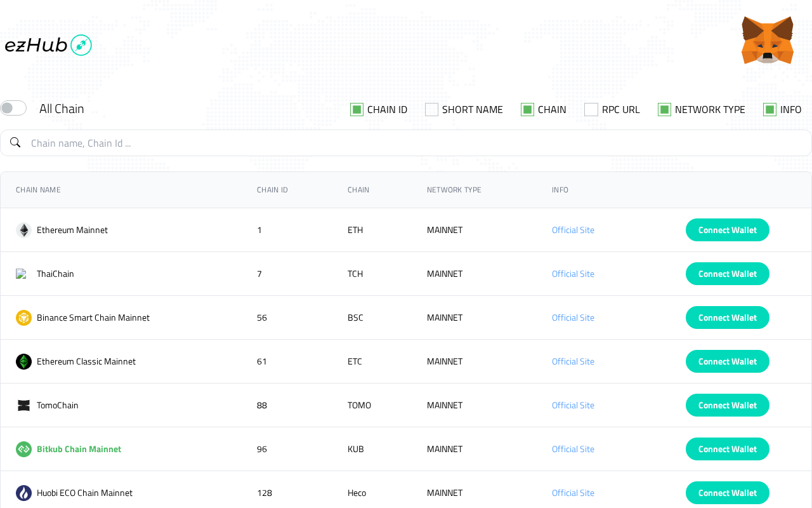Click the Ethereum Classic chain logo

(23, 361)
